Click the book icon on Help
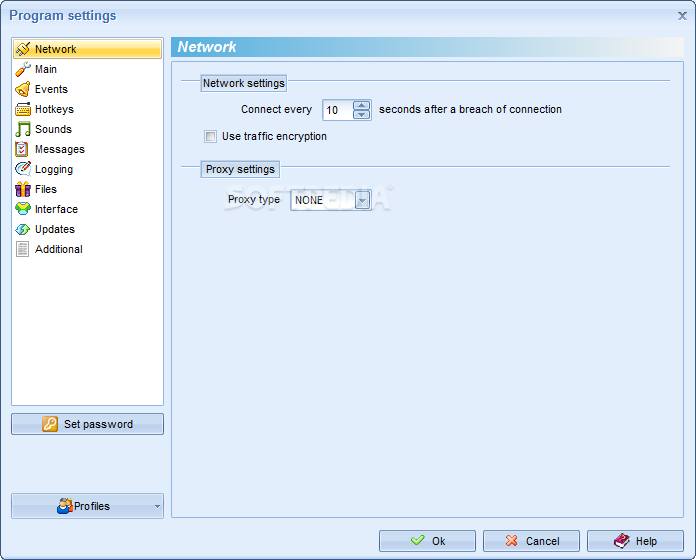 point(622,540)
